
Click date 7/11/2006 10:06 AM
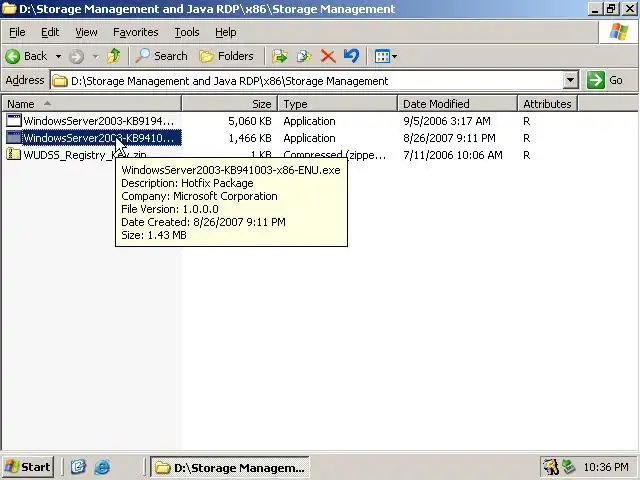(x=453, y=155)
